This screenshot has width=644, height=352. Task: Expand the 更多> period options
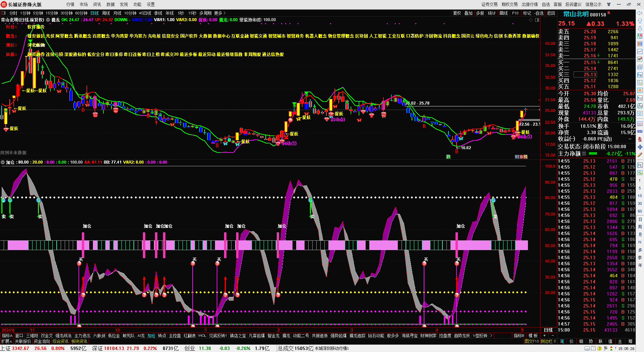pos(220,13)
